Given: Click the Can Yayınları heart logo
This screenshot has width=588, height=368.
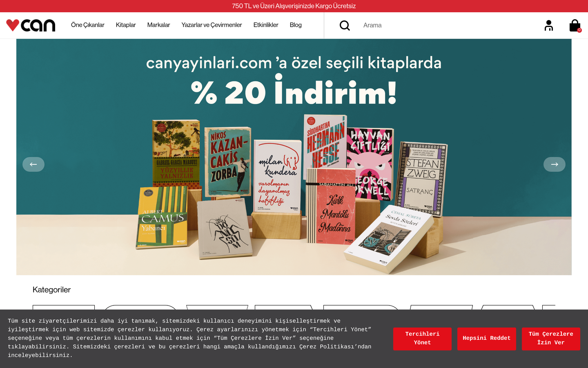Looking at the screenshot, I should [x=31, y=25].
